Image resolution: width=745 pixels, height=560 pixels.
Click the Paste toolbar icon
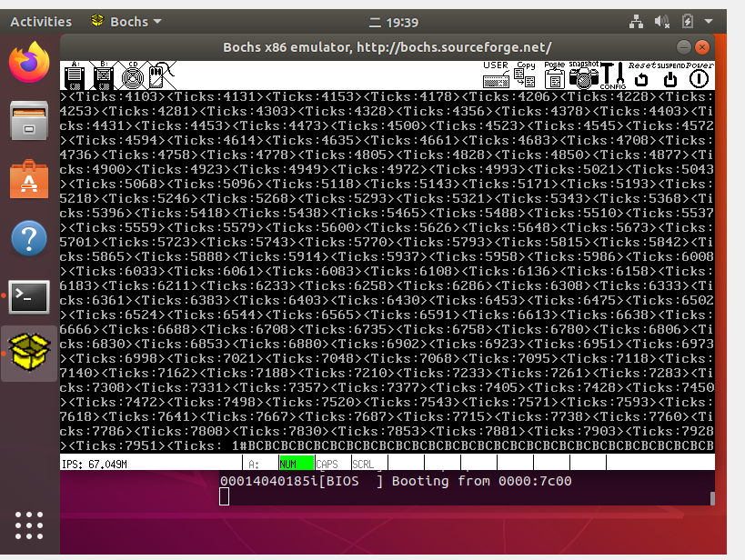click(x=554, y=75)
